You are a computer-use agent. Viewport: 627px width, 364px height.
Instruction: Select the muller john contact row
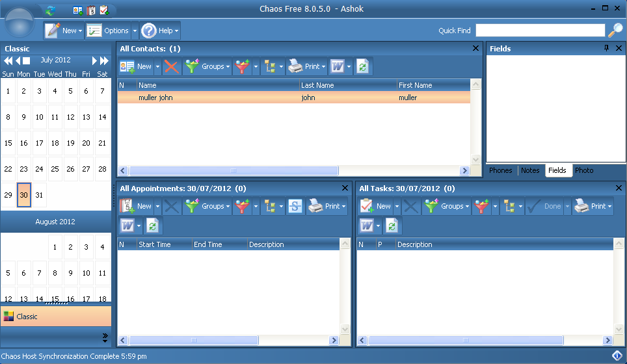(294, 97)
